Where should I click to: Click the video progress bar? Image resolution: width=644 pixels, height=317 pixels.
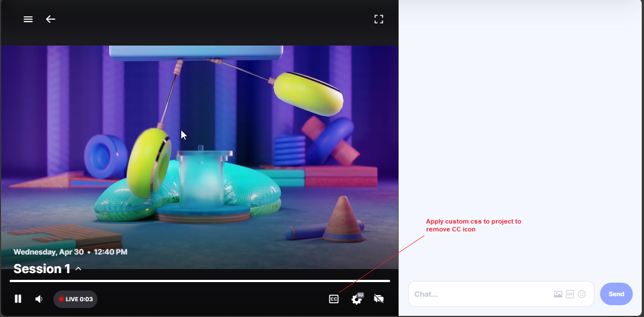(x=200, y=282)
